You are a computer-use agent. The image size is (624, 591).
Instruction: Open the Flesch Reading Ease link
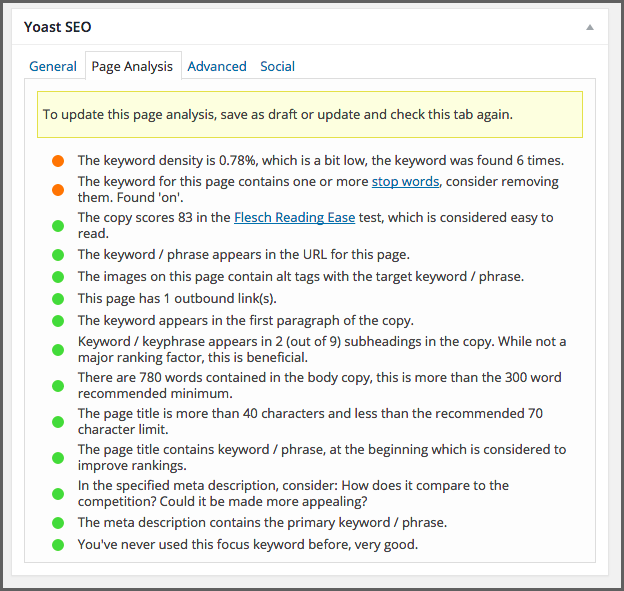294,217
